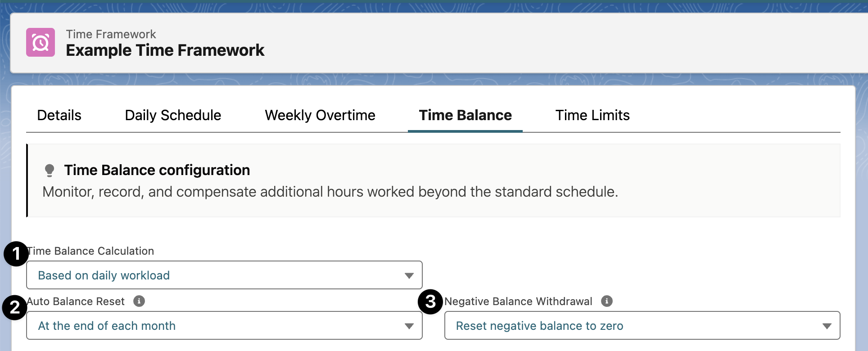Click the number 2 step marker

(14, 307)
